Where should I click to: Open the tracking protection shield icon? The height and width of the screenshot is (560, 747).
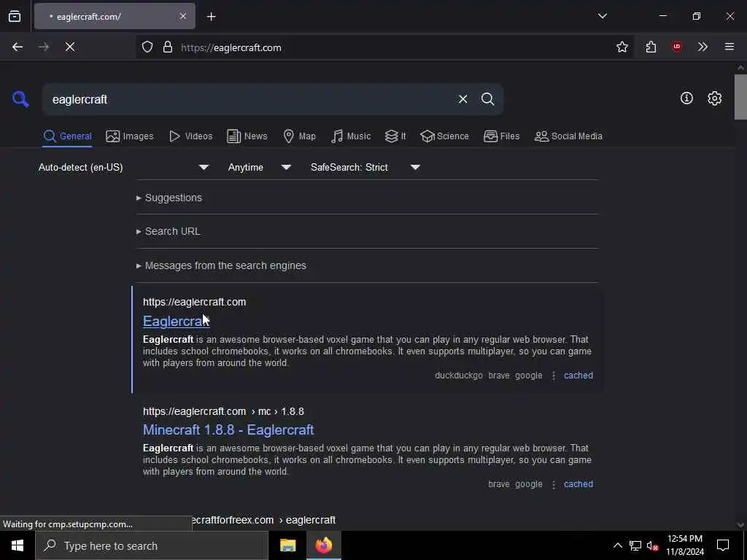pyautogui.click(x=147, y=47)
